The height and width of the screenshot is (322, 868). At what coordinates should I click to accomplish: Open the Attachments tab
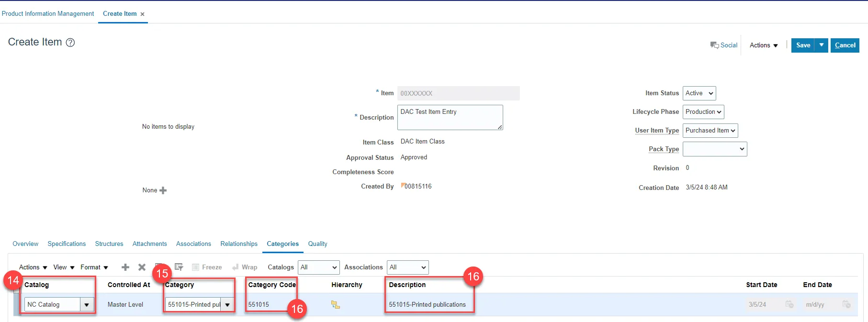tap(149, 244)
